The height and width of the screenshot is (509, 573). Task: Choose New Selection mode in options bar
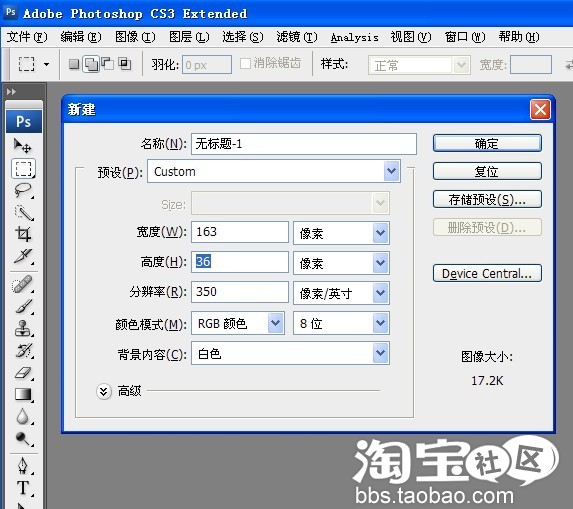click(74, 64)
